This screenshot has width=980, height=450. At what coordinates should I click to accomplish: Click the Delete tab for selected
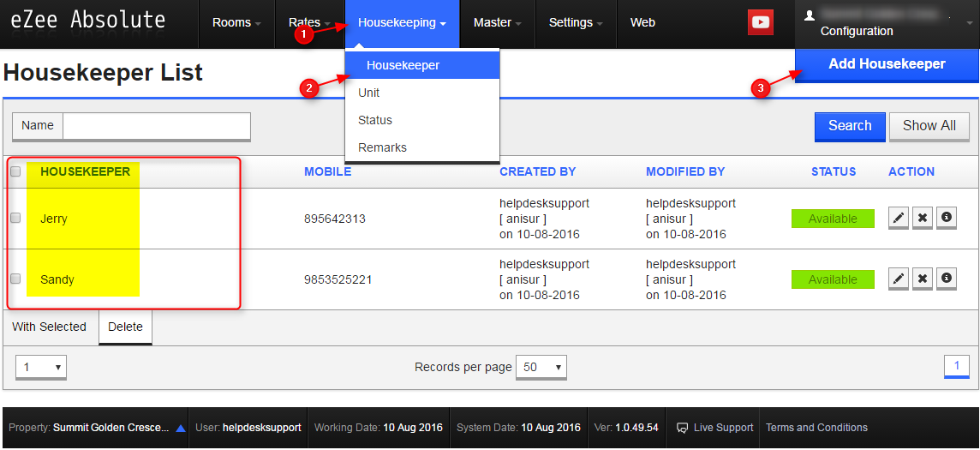pos(125,327)
